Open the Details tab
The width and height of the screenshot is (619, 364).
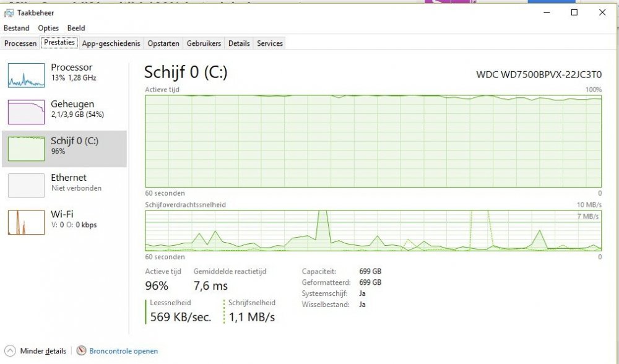[239, 43]
